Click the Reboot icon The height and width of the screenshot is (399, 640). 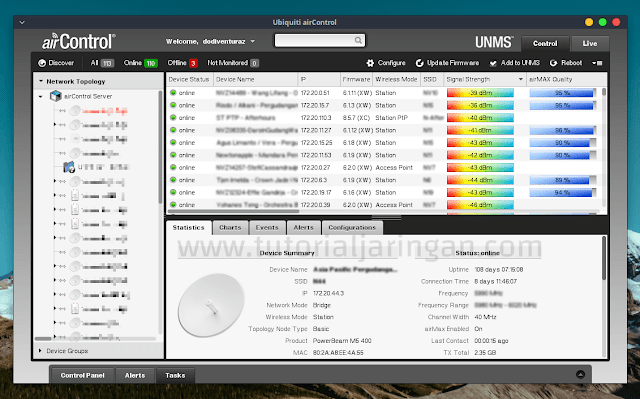point(553,63)
